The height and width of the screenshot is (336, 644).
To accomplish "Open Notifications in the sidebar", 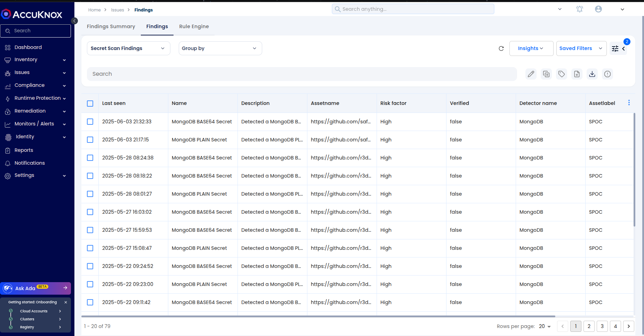I will 30,163.
